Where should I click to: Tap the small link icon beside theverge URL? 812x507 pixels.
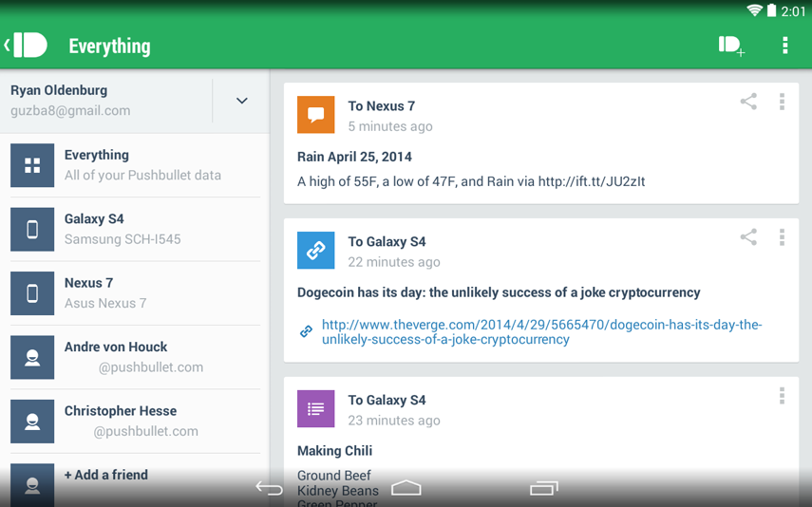pyautogui.click(x=306, y=331)
